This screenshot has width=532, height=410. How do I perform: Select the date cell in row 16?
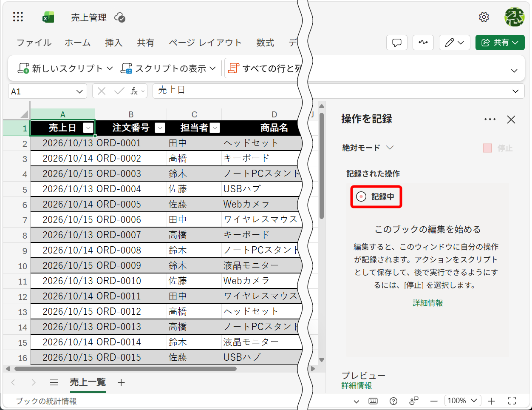[x=62, y=357]
